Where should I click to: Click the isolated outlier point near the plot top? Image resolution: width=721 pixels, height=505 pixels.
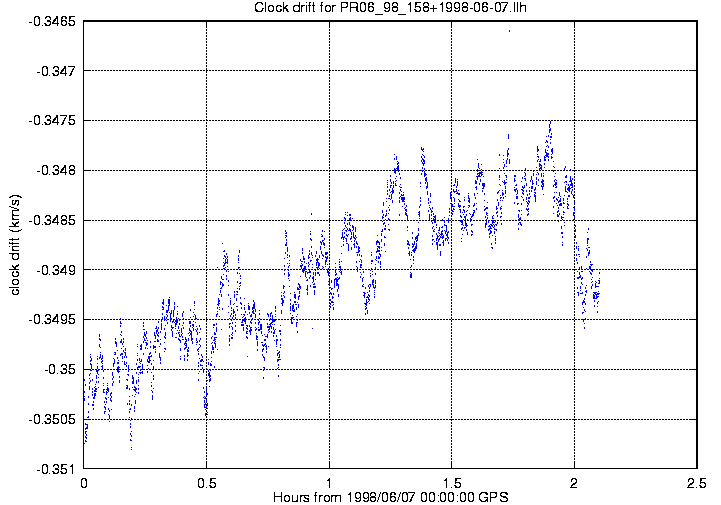pyautogui.click(x=509, y=31)
